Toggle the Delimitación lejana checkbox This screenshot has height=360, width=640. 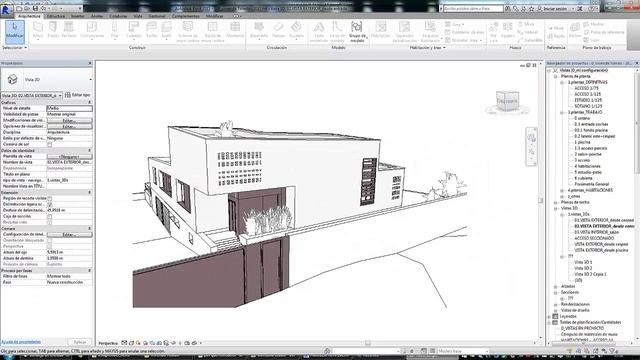(x=49, y=204)
